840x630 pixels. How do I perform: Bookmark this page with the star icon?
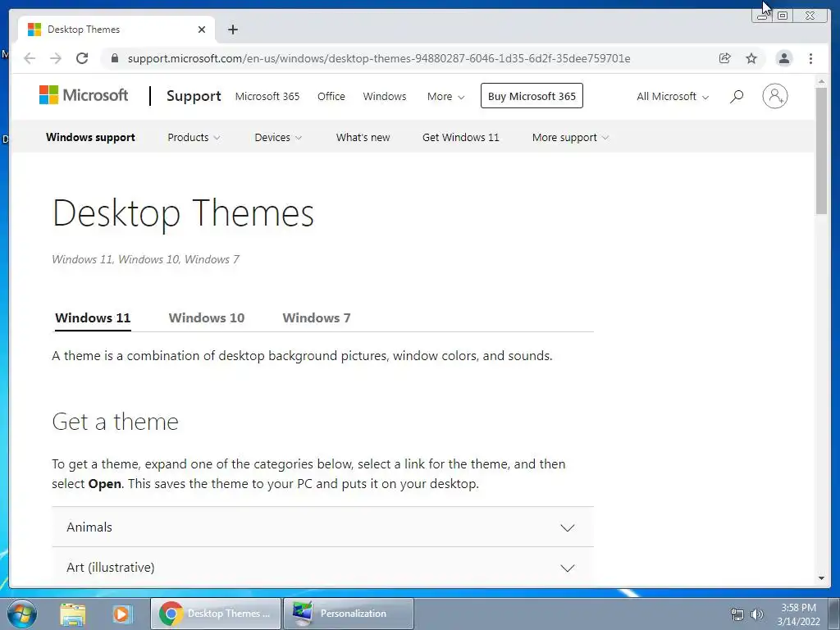[x=751, y=58]
